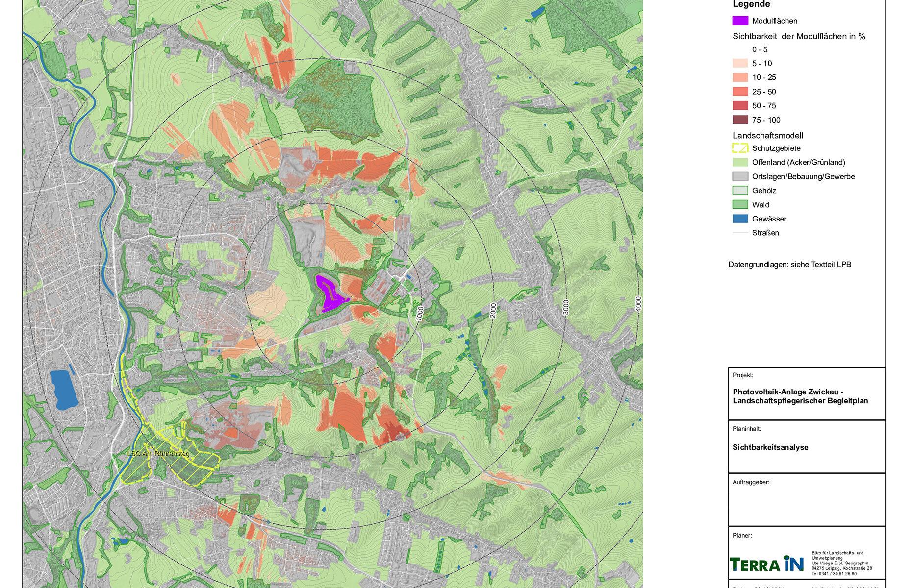The width and height of the screenshot is (913, 588).
Task: Click the Sichtbarkeitsanalyse plan title text
Action: 770,447
